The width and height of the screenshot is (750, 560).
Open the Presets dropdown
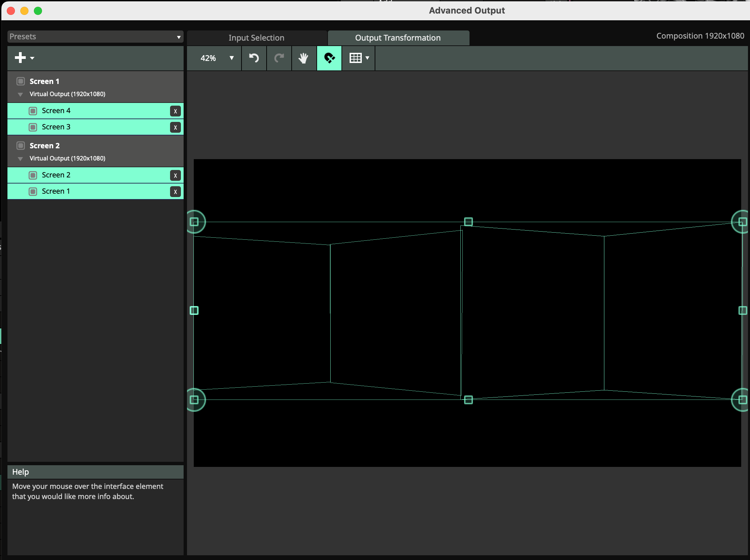(95, 37)
